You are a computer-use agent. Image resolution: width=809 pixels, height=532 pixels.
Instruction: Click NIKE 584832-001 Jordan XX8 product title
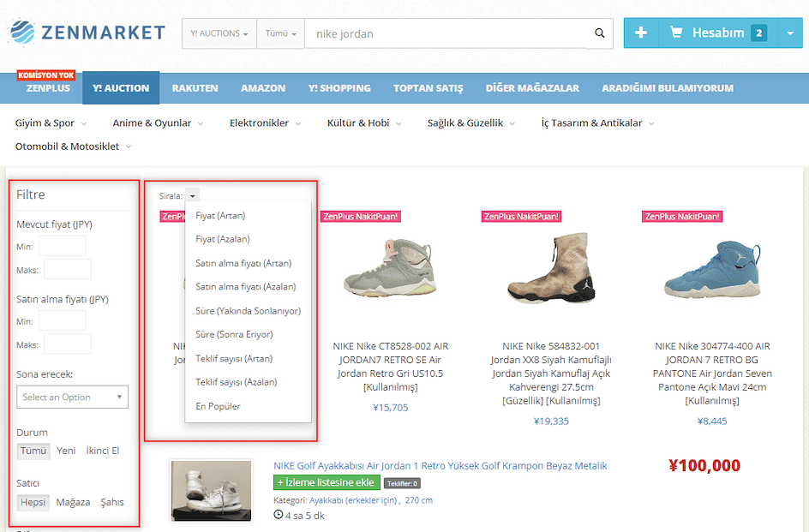(x=551, y=373)
